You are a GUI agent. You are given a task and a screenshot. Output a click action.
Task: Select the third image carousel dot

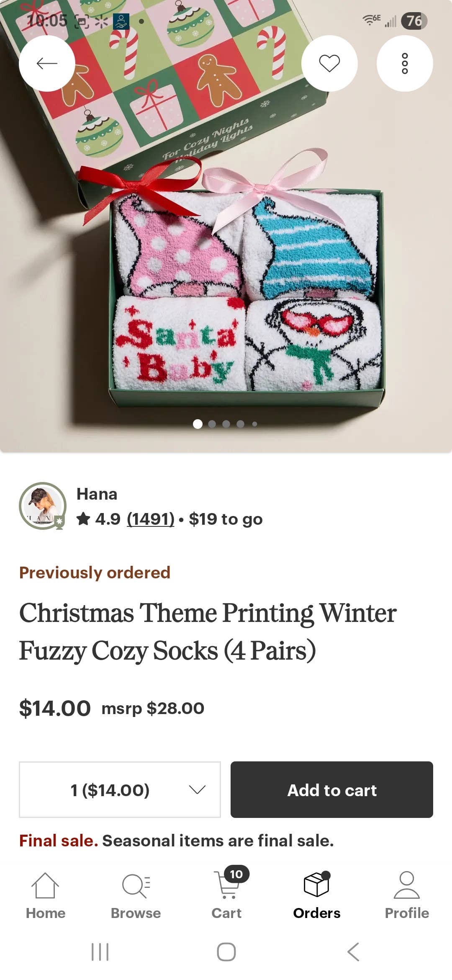(226, 424)
